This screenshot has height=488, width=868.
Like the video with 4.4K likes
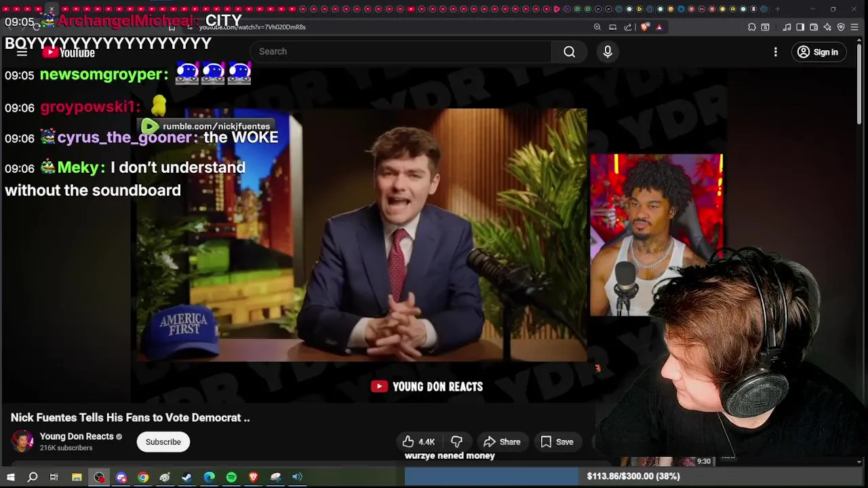(418, 442)
